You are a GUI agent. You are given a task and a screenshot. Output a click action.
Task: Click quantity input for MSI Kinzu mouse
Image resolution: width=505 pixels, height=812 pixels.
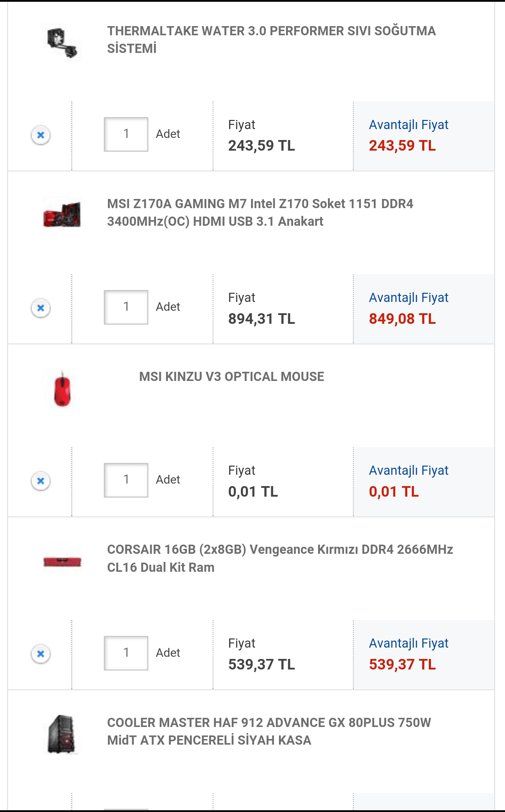[x=126, y=480]
